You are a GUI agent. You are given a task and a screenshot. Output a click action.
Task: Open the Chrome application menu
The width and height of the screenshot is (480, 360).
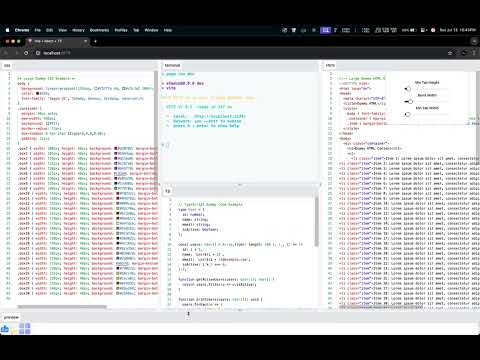pos(22,30)
